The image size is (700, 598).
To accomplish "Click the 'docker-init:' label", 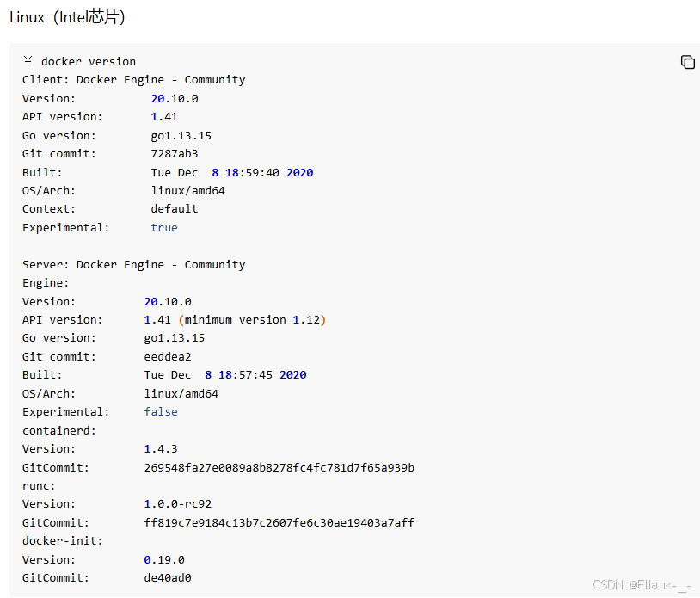I will (63, 541).
